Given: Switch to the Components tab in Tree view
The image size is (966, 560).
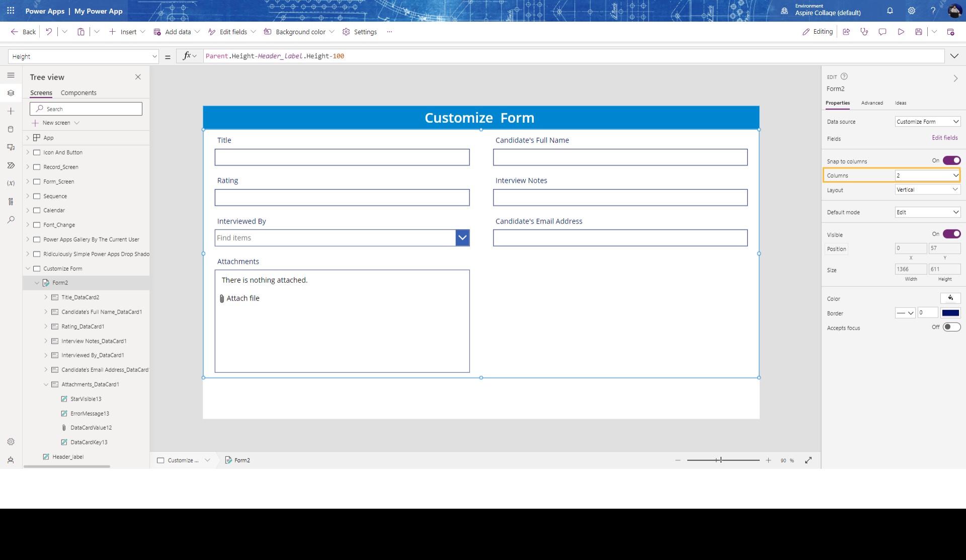Looking at the screenshot, I should [x=78, y=93].
